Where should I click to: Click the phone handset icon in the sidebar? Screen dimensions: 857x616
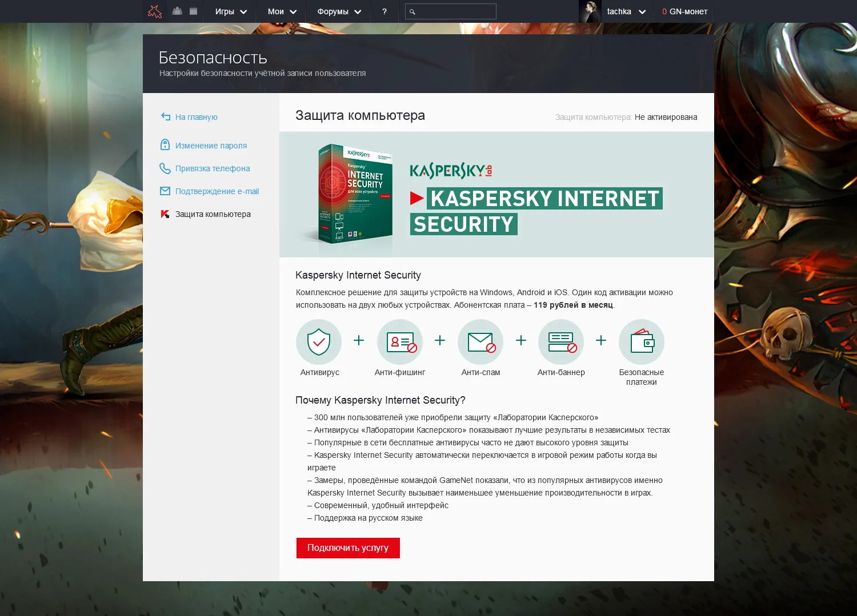(165, 168)
